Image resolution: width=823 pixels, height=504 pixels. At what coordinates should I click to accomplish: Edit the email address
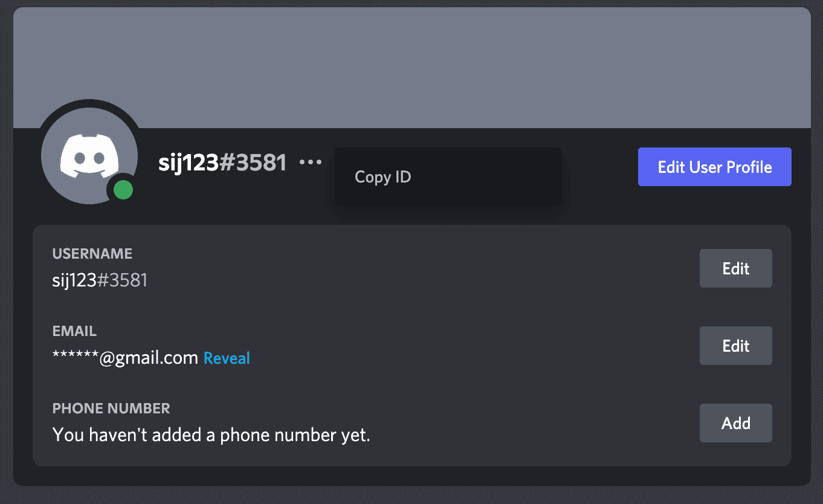(736, 346)
